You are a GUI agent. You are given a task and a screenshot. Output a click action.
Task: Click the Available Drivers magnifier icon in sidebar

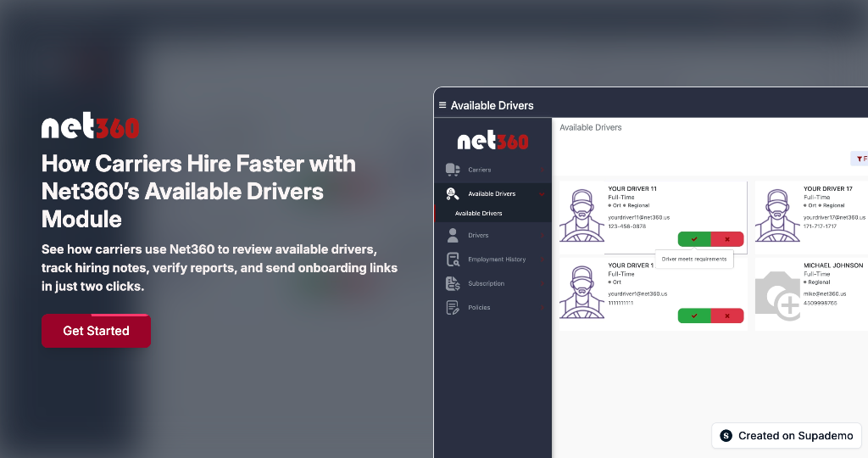453,194
